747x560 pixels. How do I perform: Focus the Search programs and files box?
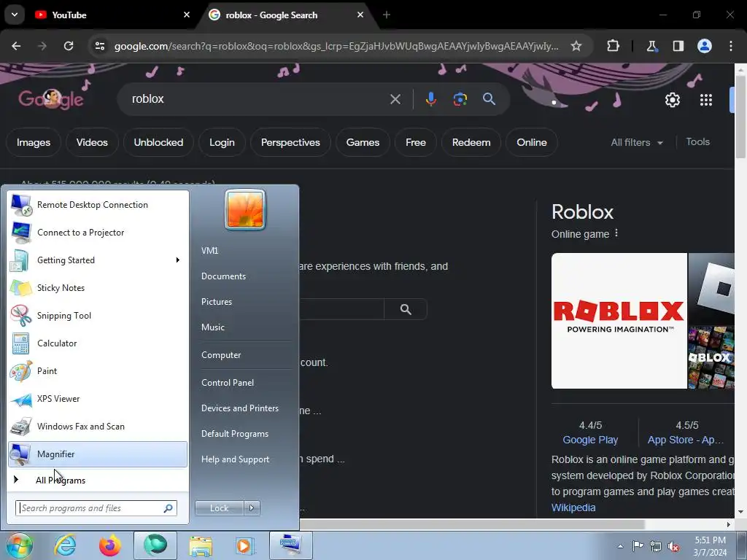click(96, 508)
